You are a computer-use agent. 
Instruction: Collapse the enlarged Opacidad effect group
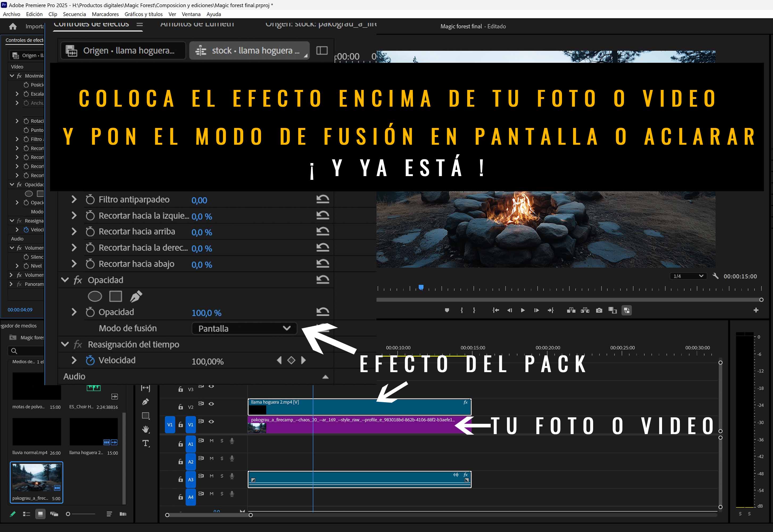click(x=65, y=280)
